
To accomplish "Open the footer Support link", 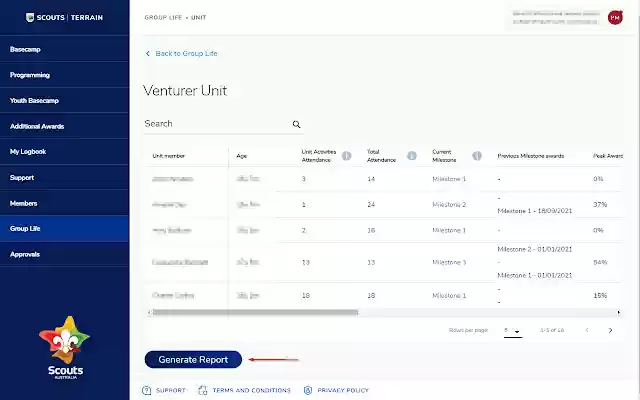I will (x=171, y=391).
